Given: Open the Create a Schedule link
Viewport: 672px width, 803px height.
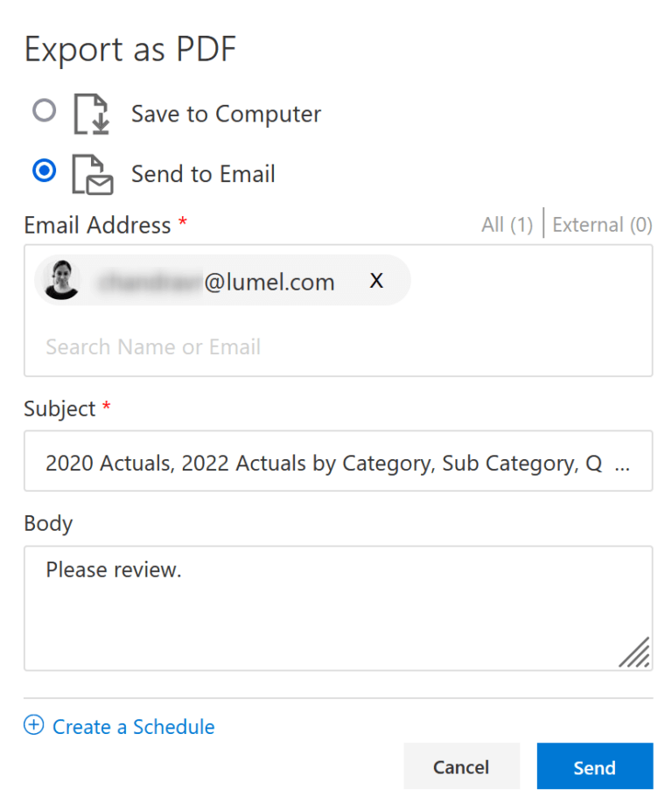Looking at the screenshot, I should 133,727.
